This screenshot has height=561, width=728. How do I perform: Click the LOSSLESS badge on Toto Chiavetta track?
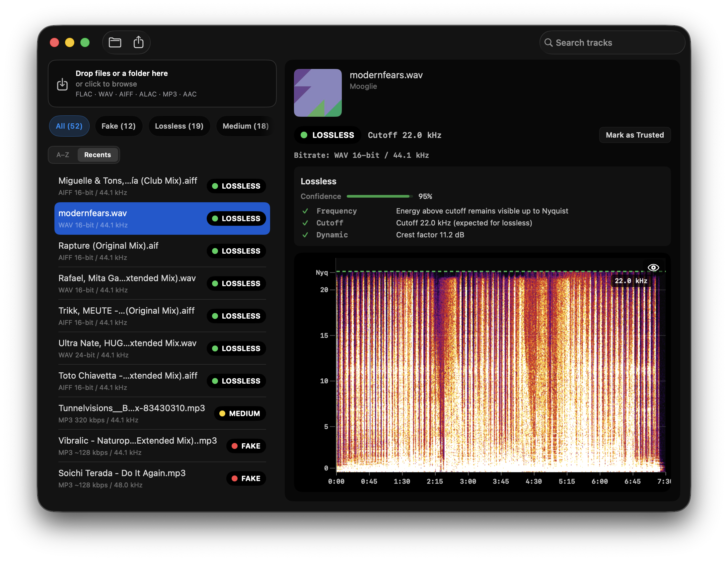(x=236, y=381)
